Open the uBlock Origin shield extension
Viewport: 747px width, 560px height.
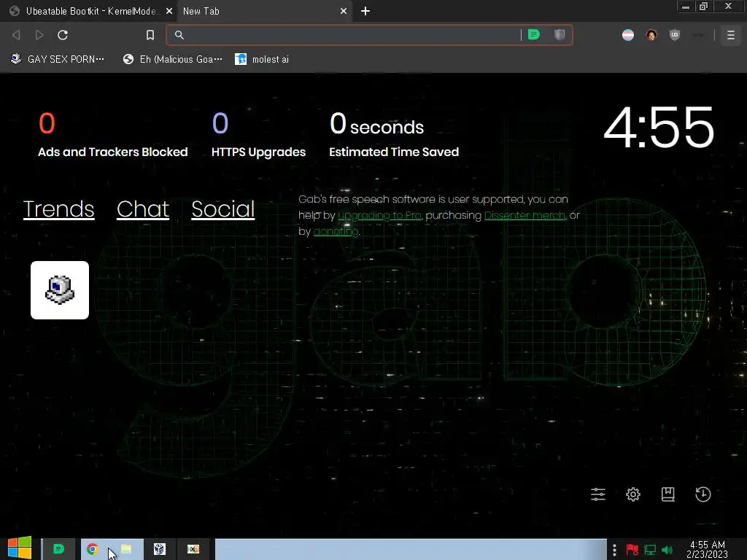pos(675,35)
